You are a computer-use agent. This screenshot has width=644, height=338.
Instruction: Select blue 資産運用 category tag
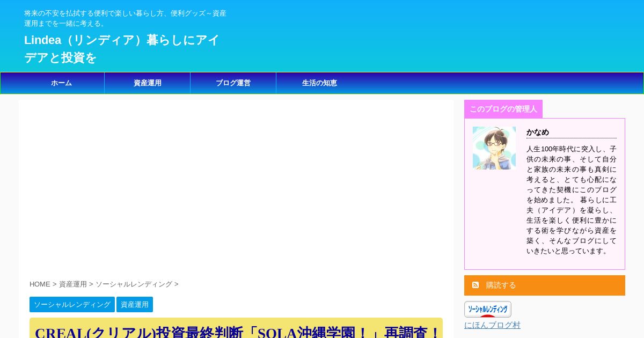[135, 304]
